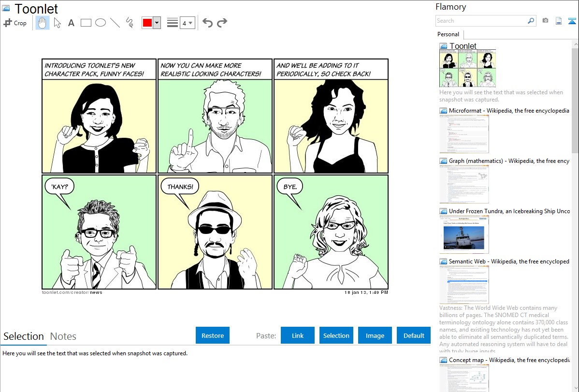Viewport: 579px width, 392px height.
Task: Click the snapshot list scrollbar down arrow
Action: pyautogui.click(x=576, y=388)
